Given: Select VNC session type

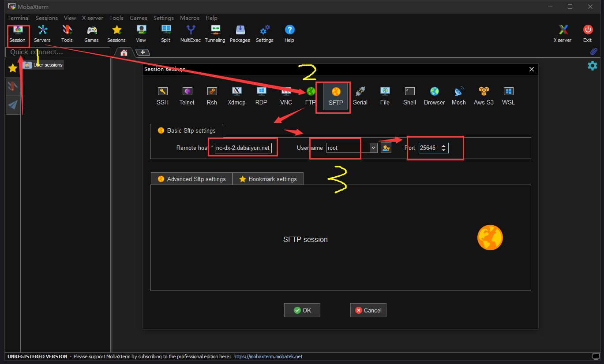Looking at the screenshot, I should [x=286, y=96].
